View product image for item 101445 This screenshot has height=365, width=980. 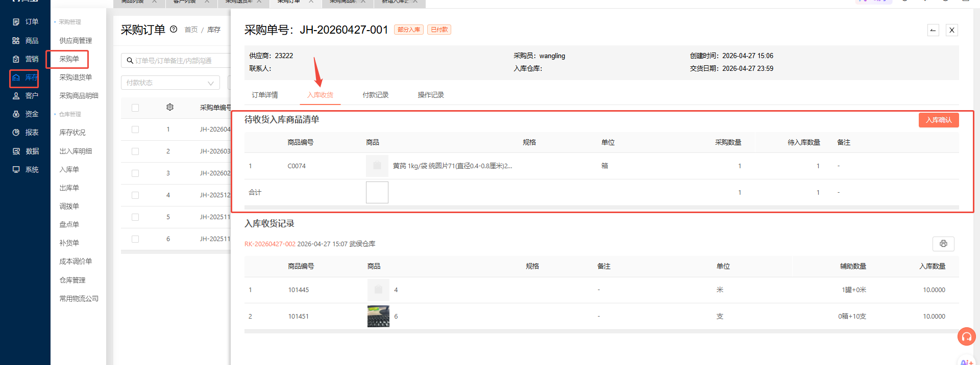(378, 290)
